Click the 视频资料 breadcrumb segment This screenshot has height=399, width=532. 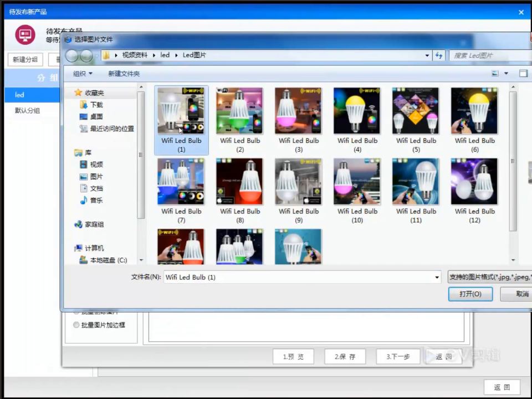[135, 55]
